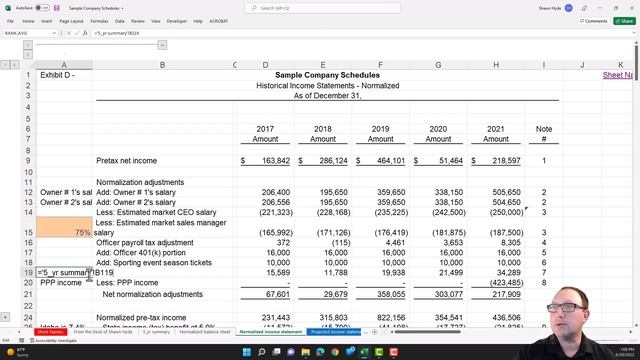Switch to From the Desk of Shawn Hyde tab
The width and height of the screenshot is (640, 360).
[103, 332]
